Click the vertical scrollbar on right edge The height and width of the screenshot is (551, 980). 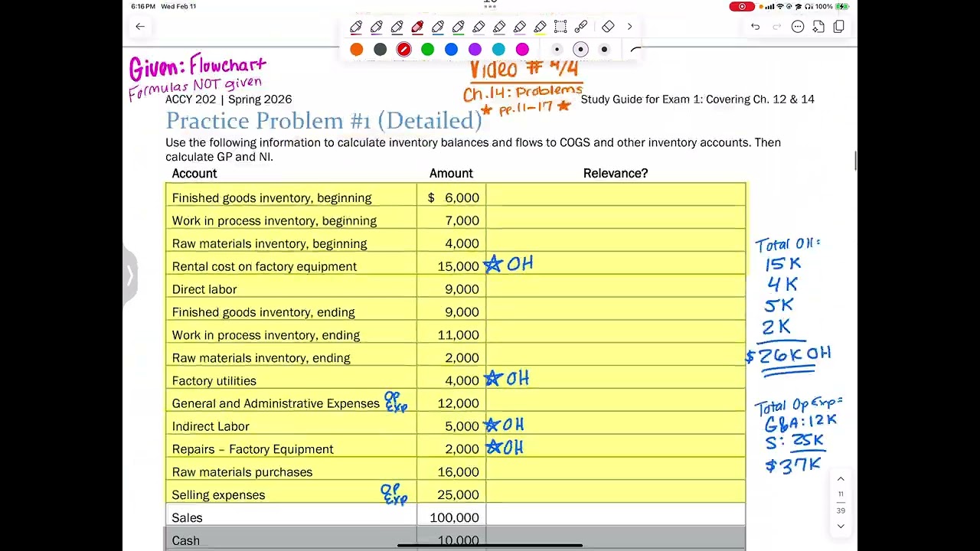(855, 161)
